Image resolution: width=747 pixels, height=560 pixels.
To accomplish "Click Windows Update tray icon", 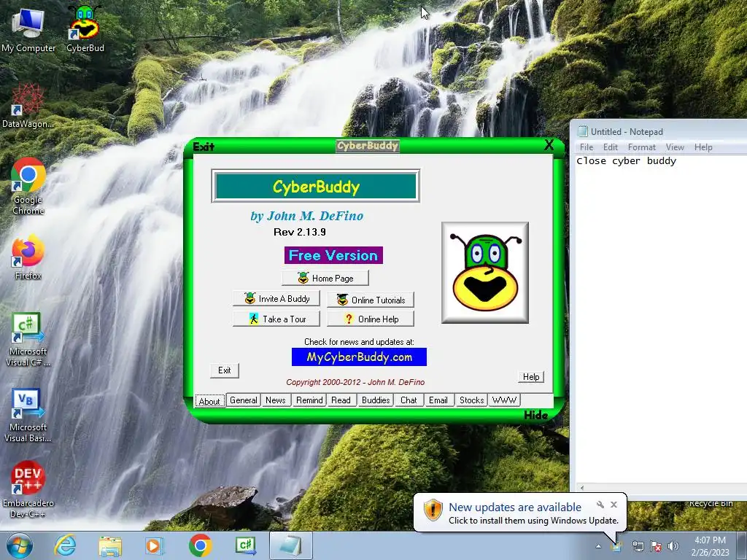I will (617, 546).
